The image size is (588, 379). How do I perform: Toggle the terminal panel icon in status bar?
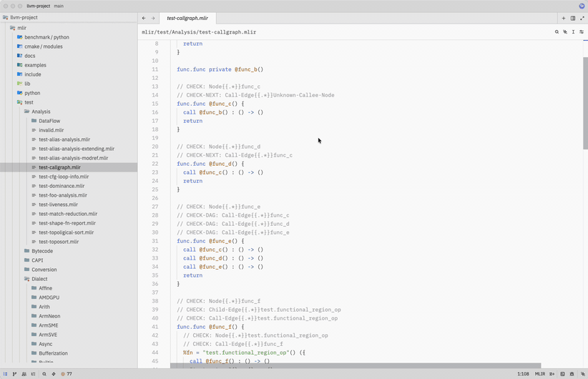click(x=562, y=374)
